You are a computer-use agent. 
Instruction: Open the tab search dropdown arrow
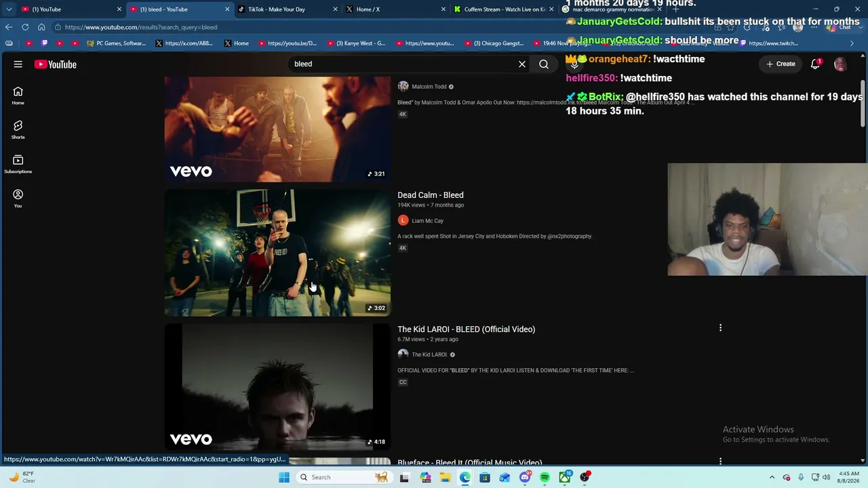coord(8,9)
